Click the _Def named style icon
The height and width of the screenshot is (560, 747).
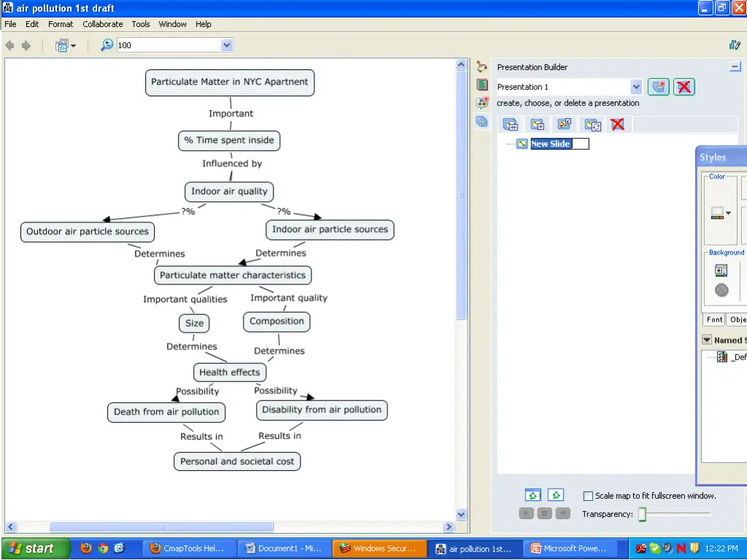tap(722, 357)
